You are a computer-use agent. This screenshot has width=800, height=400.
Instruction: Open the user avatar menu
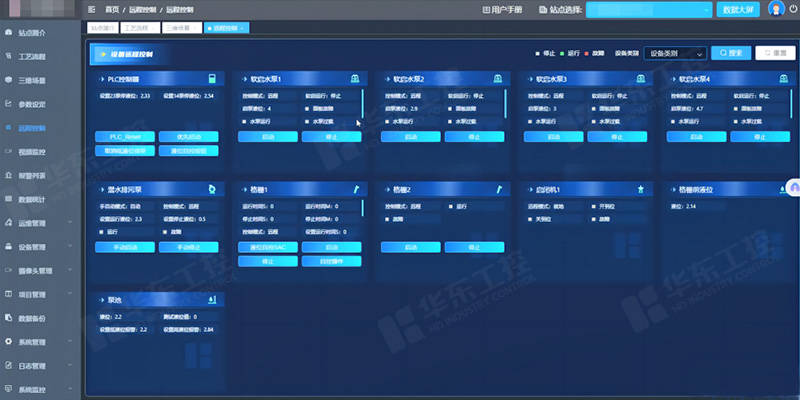(778, 9)
